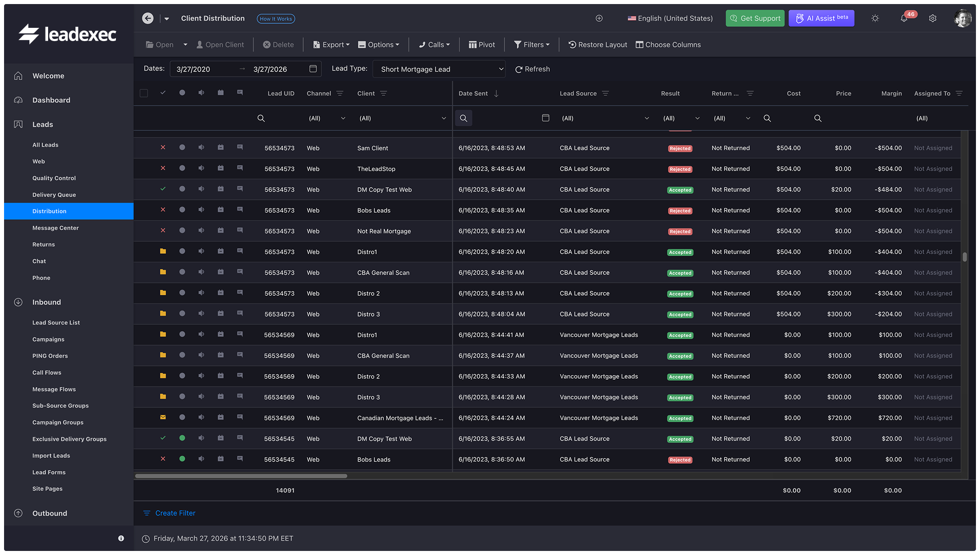Open the notifications bell
This screenshot has height=555, width=980.
[904, 18]
